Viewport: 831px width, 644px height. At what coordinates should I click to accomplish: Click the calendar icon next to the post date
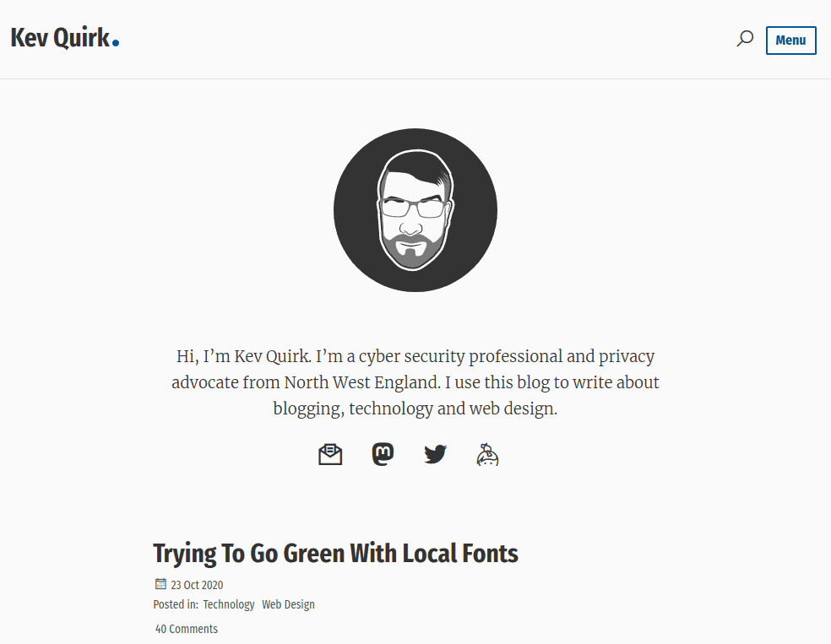pos(159,584)
